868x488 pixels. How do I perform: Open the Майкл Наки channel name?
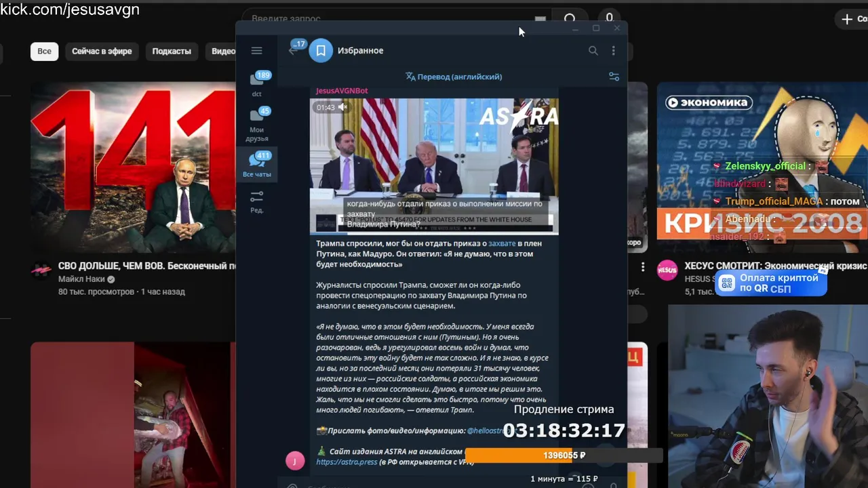(x=82, y=279)
